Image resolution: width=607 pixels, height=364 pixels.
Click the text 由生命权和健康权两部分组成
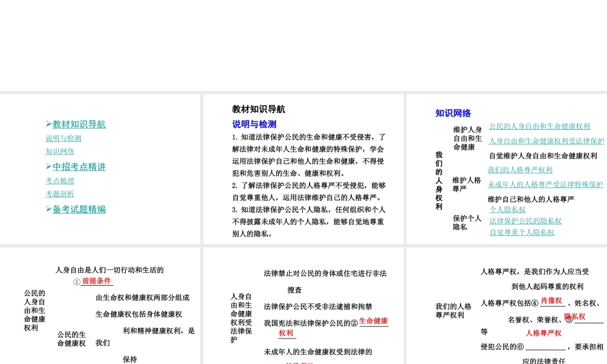tap(143, 297)
